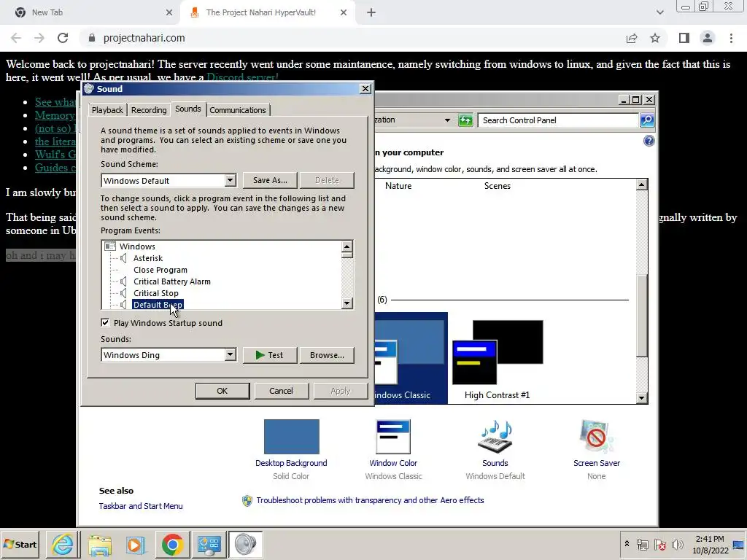This screenshot has height=560, width=747.
Task: Click the Save As... button
Action: [x=270, y=180]
